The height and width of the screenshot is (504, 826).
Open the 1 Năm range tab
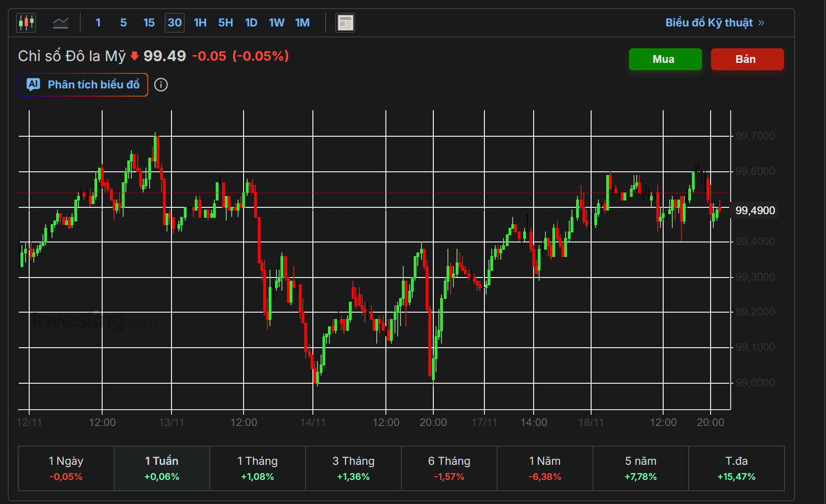(x=545, y=468)
